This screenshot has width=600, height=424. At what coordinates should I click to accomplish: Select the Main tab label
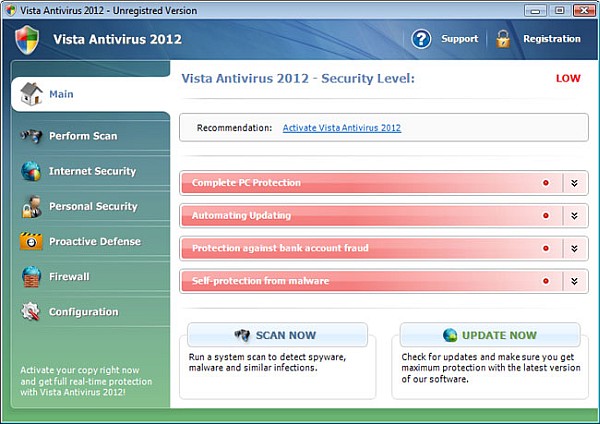click(61, 94)
